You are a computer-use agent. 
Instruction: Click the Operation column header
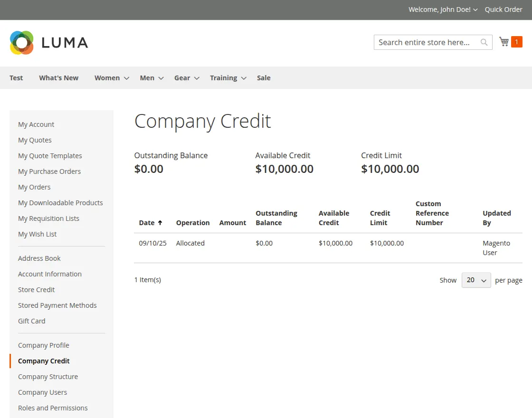[x=193, y=223]
